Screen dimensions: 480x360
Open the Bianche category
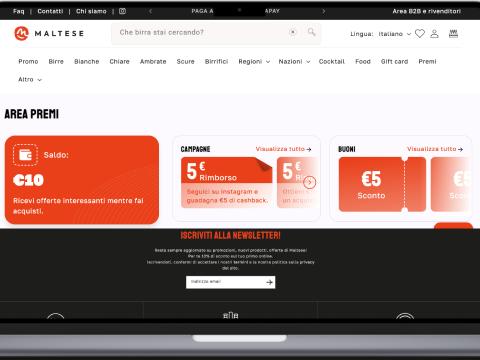tap(87, 62)
